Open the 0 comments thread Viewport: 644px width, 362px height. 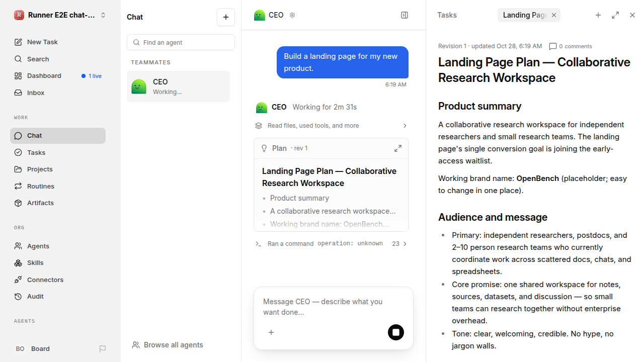tap(571, 46)
